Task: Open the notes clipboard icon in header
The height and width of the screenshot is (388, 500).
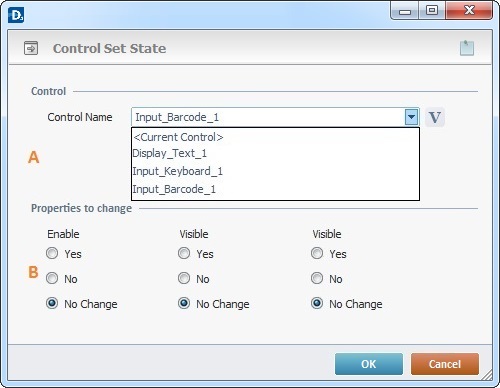Action: coord(467,48)
